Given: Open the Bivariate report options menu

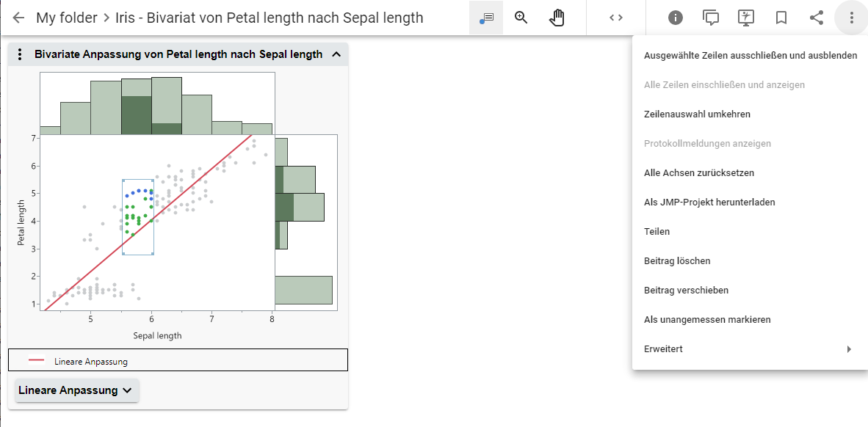Looking at the screenshot, I should coord(20,54).
